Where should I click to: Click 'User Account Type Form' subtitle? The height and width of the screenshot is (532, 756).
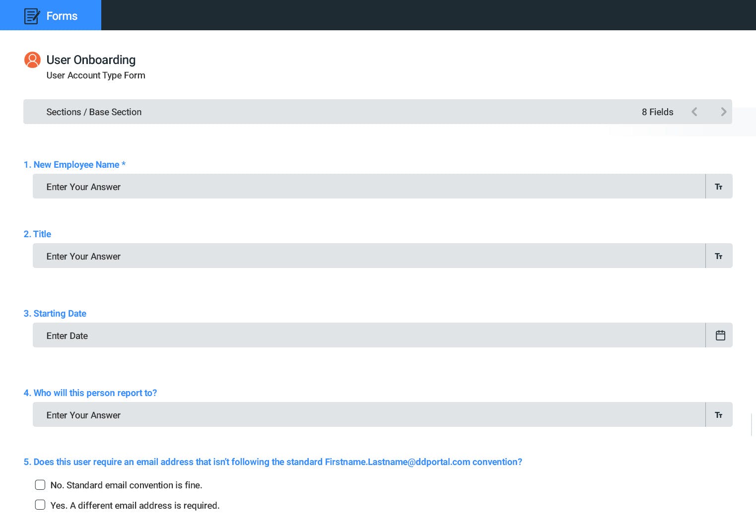(96, 75)
